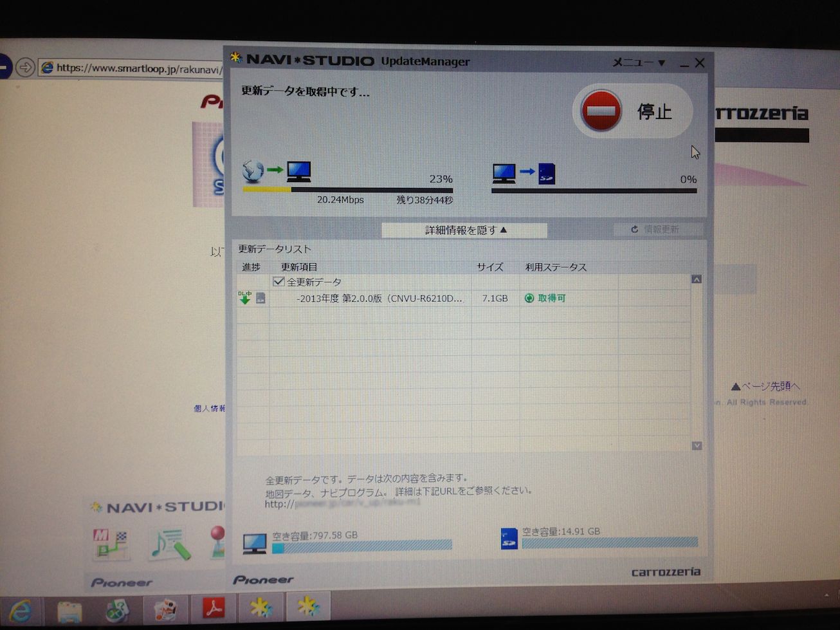This screenshot has height=630, width=840.
Task: Select the 2013年度 第2.0.0版 update row
Action: (x=379, y=299)
